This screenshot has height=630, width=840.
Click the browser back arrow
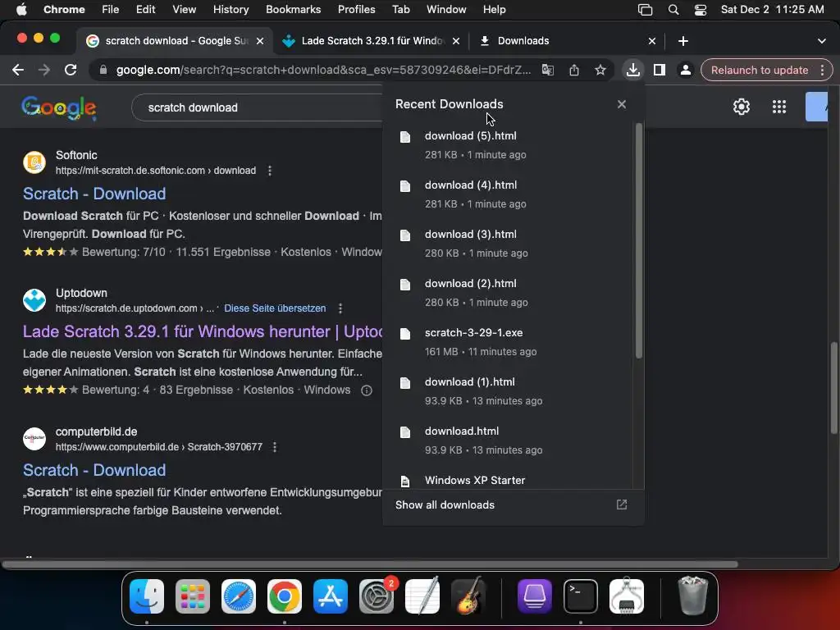point(18,71)
